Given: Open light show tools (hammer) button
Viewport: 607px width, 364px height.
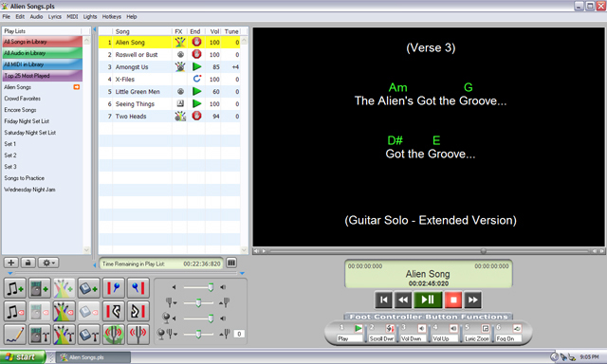Looking at the screenshot, I should pos(64,335).
